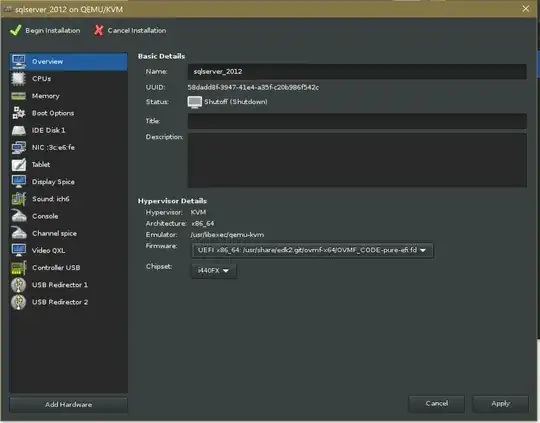Click into the Title input field
The image size is (540, 423).
click(x=357, y=121)
